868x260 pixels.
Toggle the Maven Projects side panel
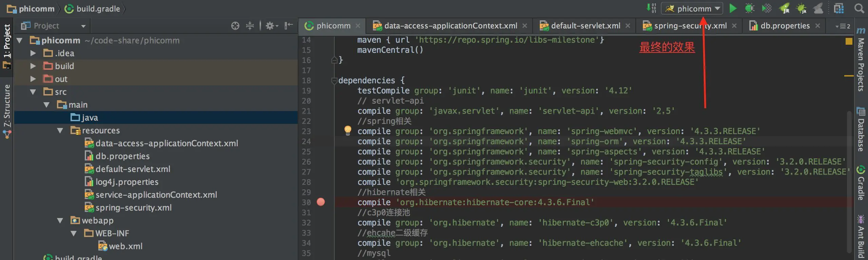tap(861, 61)
